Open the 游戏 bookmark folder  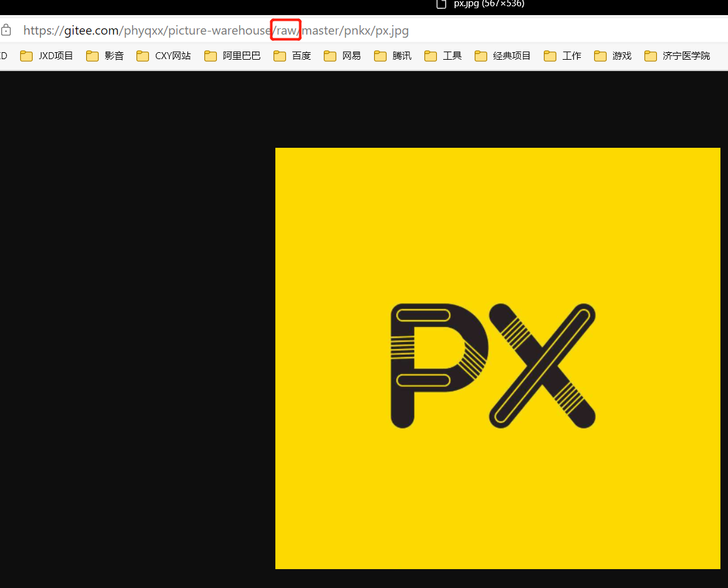(613, 56)
